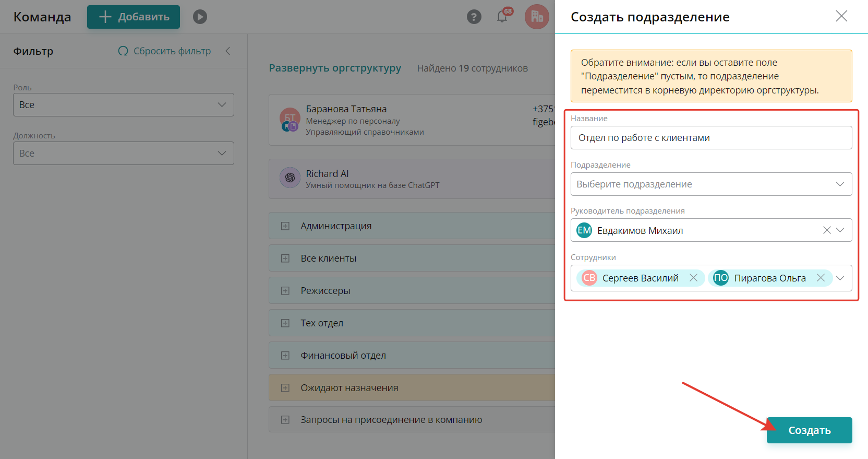This screenshot has height=459, width=868.
Task: Open the Роль filter dropdown
Action: (124, 105)
